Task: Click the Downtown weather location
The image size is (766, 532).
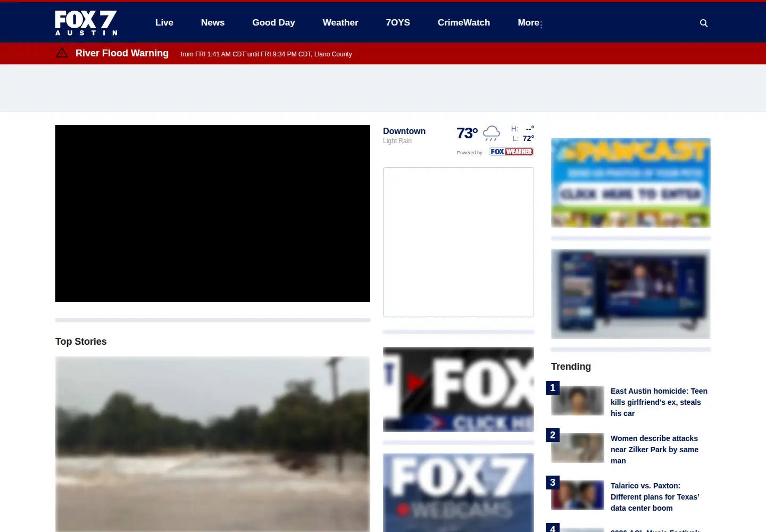Action: (404, 131)
